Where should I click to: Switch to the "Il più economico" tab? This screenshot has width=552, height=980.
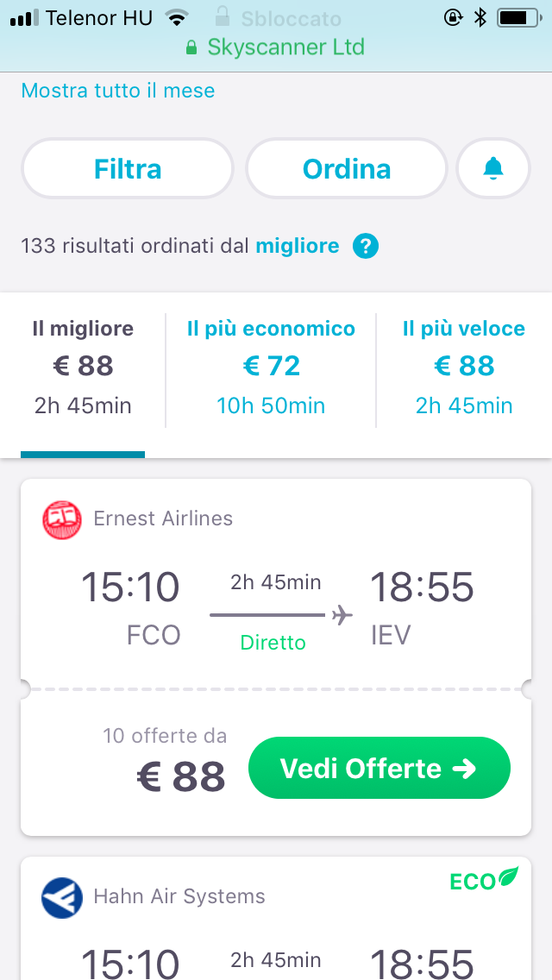click(271, 367)
